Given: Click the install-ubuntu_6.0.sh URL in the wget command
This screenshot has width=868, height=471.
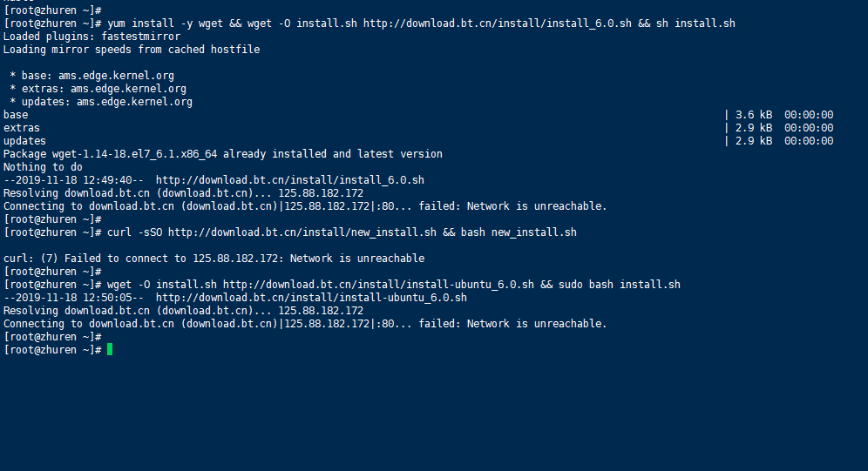Looking at the screenshot, I should click(378, 285).
